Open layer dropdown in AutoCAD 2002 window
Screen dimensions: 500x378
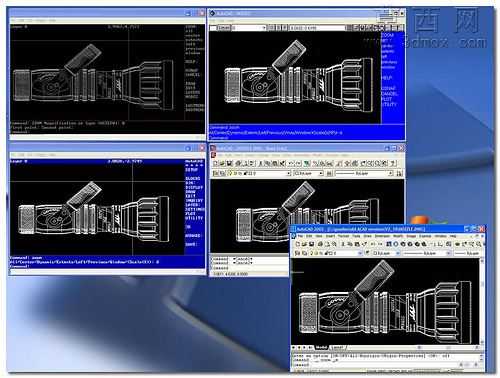[360, 253]
